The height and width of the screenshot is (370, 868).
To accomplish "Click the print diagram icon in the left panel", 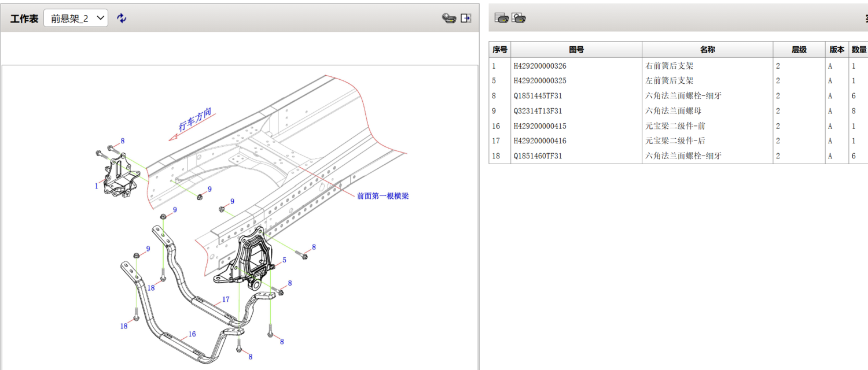I will pyautogui.click(x=448, y=18).
